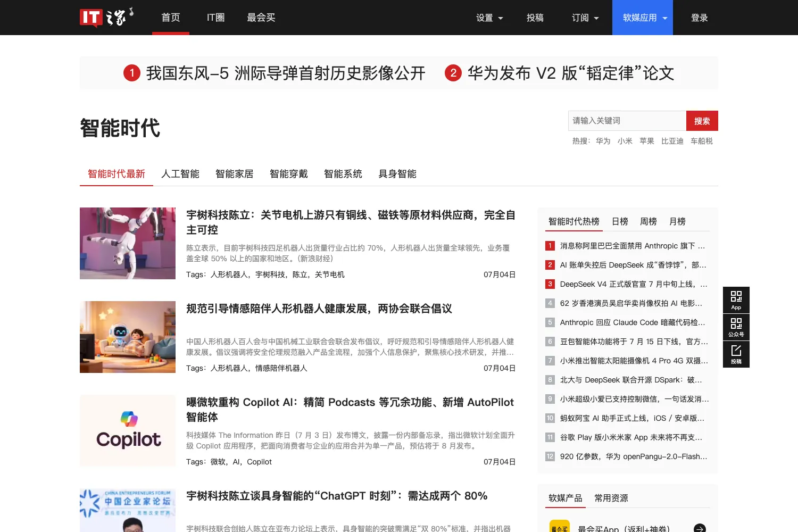Open the Copilot article thumbnail
The image size is (798, 532).
point(128,430)
